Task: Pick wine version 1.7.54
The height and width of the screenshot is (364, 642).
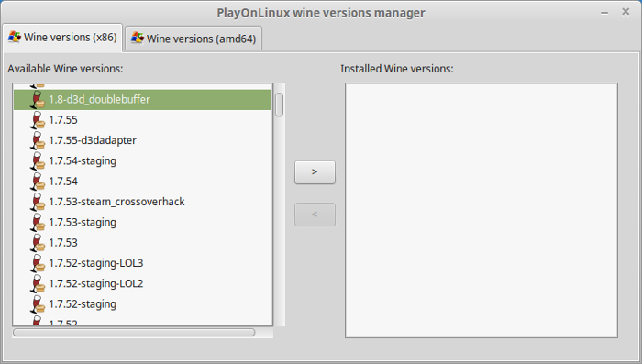Action: click(142, 182)
